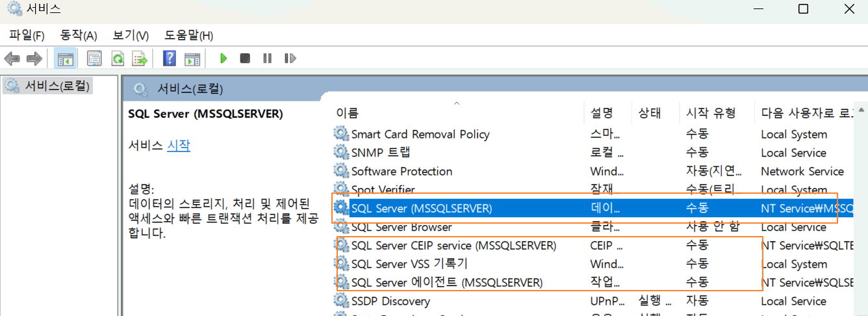Click CEIP description cell
The width and height of the screenshot is (868, 316).
coord(606,245)
